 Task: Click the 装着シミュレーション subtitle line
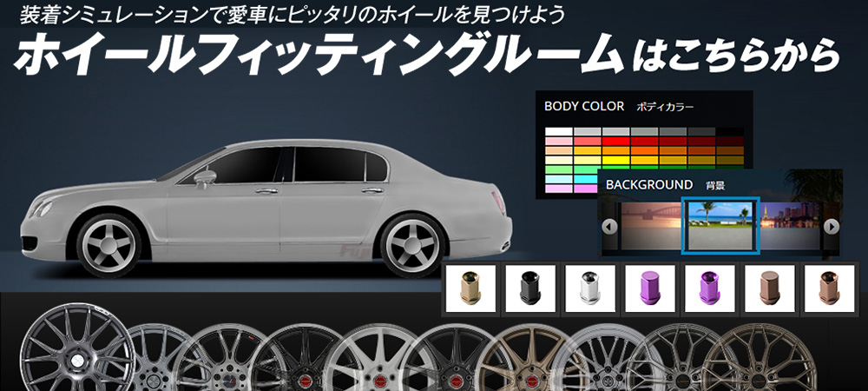(293, 15)
